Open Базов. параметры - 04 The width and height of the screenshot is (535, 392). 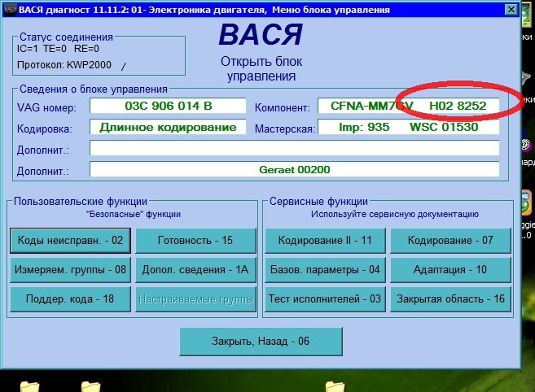click(325, 270)
